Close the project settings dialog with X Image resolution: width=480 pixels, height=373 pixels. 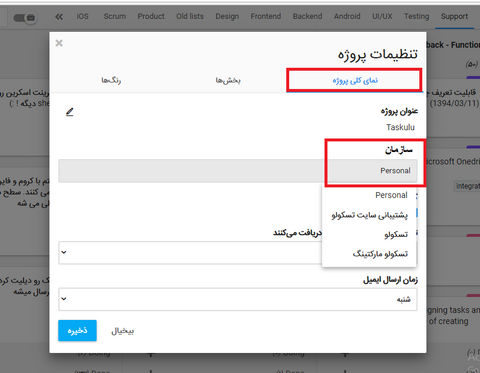coord(59,43)
